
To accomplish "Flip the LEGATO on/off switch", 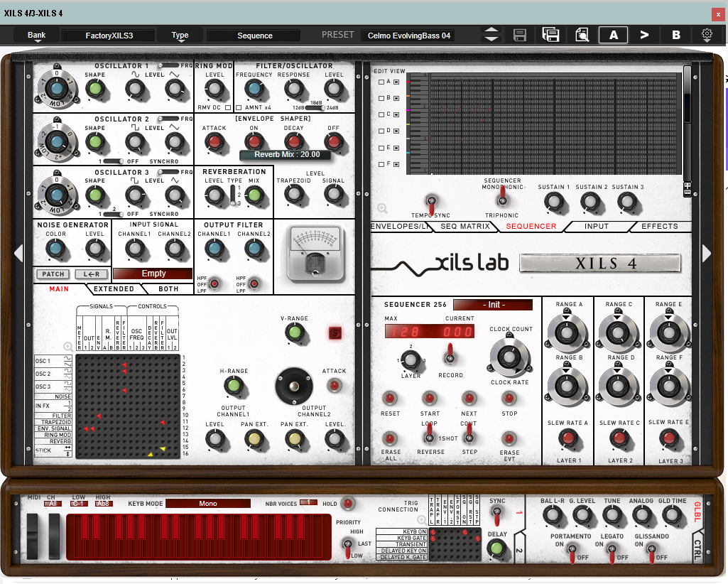I will pos(611,551).
